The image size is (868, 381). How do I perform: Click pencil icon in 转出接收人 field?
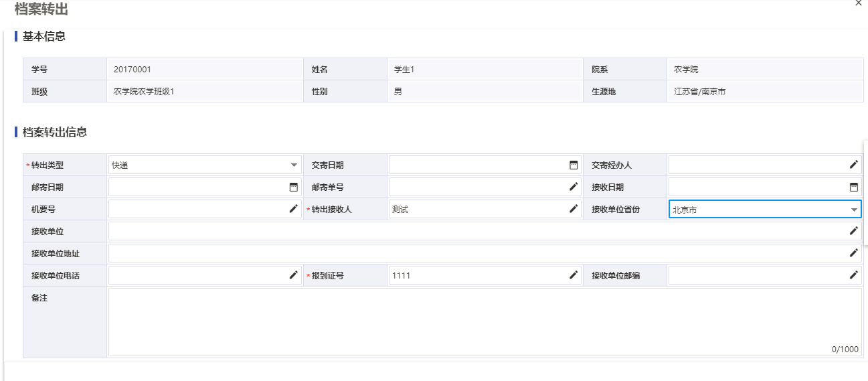coord(574,209)
